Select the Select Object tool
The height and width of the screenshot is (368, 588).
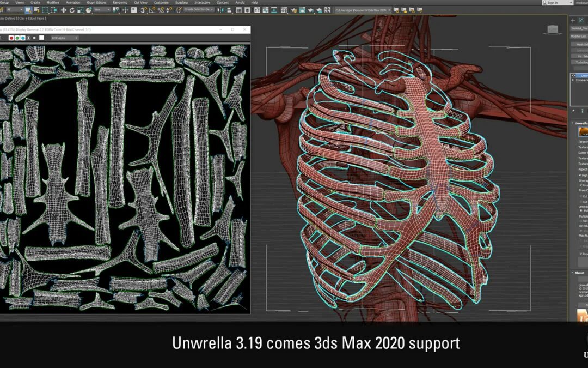pyautogui.click(x=28, y=10)
